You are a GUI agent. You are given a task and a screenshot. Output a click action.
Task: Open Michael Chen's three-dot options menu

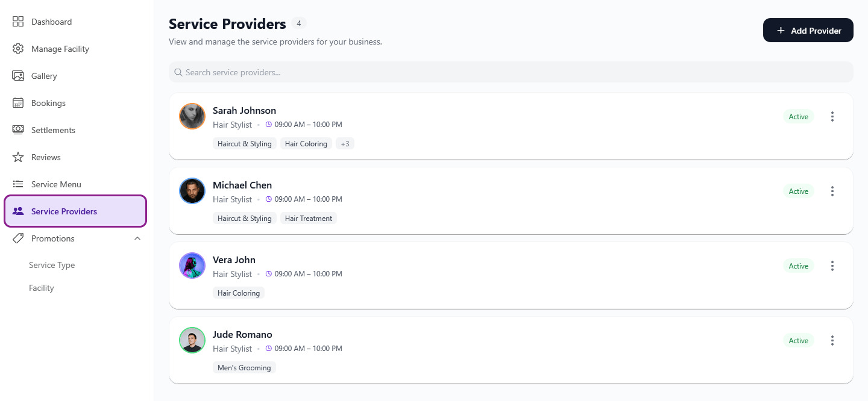pyautogui.click(x=832, y=191)
